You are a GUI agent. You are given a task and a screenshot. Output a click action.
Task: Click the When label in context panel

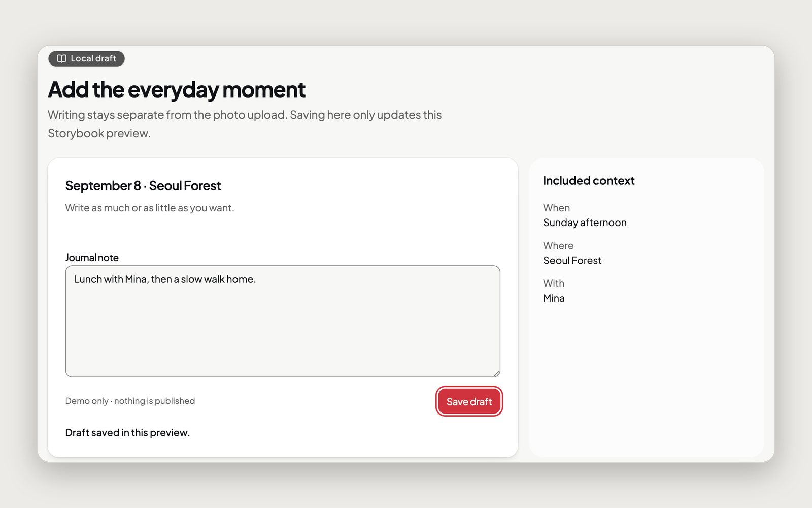[x=556, y=208]
